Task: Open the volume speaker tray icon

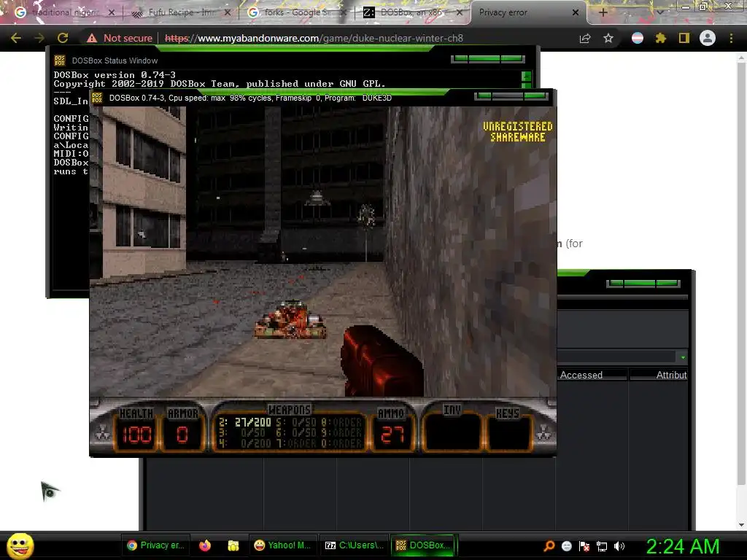Action: click(x=619, y=546)
